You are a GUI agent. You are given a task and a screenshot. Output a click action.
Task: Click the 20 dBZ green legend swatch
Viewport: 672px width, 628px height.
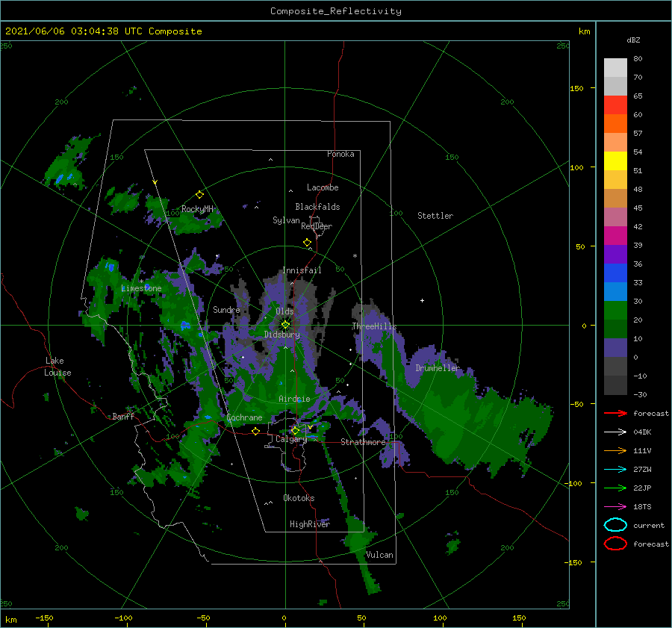click(x=615, y=329)
